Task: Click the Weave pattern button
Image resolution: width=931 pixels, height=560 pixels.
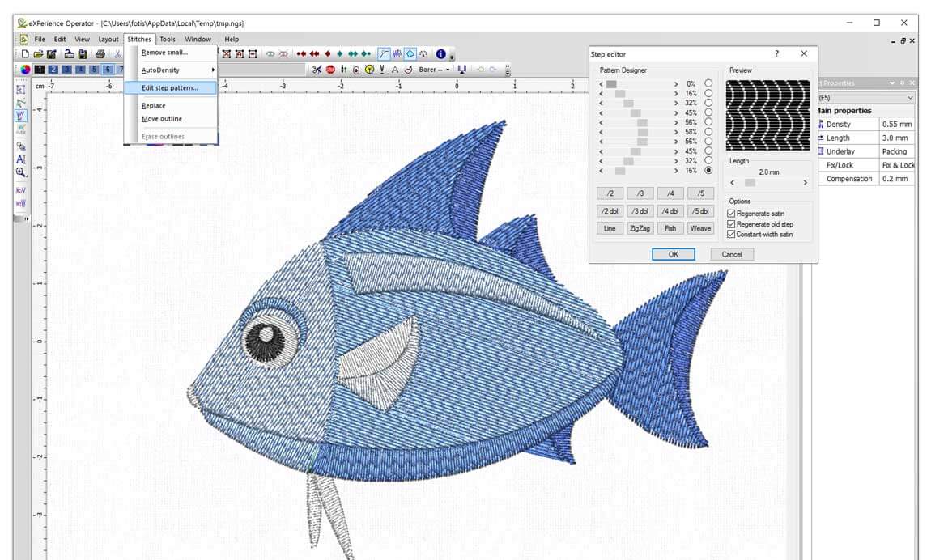Action: [701, 228]
